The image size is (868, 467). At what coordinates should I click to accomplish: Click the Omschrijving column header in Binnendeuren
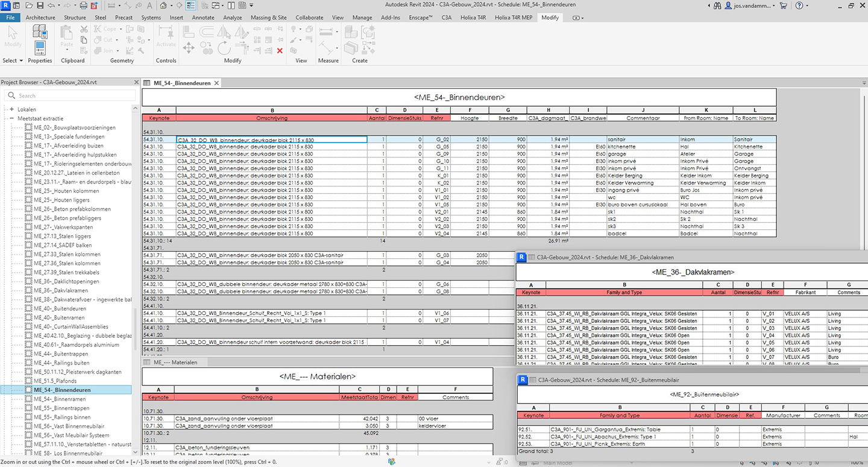click(x=271, y=118)
